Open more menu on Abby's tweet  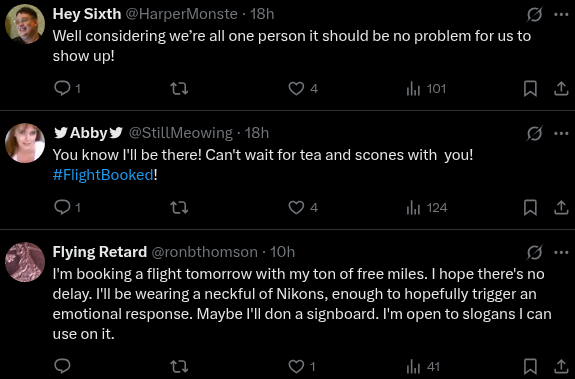click(561, 133)
